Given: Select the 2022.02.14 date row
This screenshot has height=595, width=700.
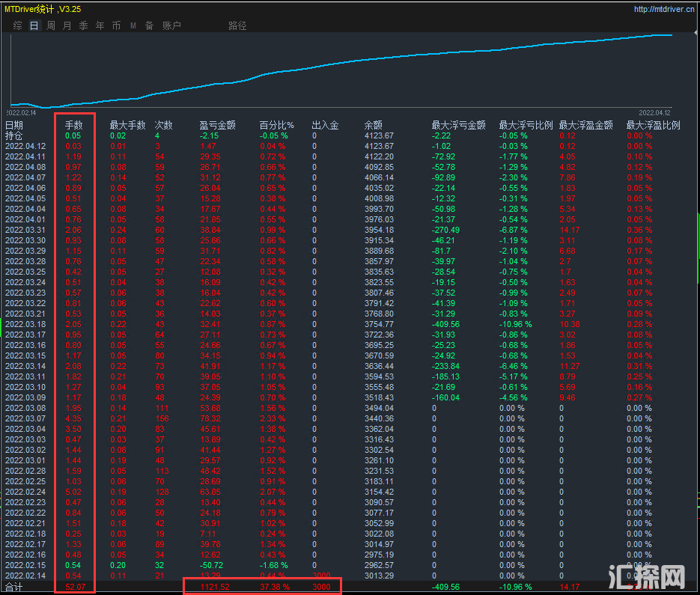Looking at the screenshot, I should [25, 576].
